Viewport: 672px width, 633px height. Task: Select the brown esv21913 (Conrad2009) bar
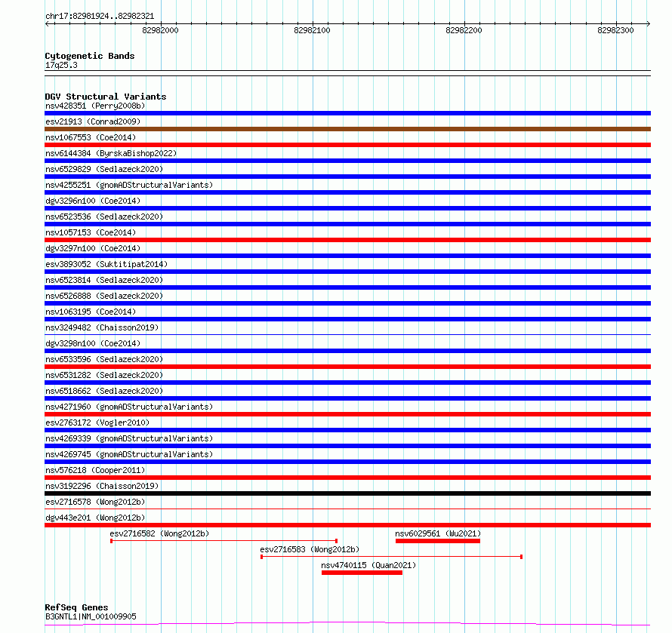[x=347, y=129]
